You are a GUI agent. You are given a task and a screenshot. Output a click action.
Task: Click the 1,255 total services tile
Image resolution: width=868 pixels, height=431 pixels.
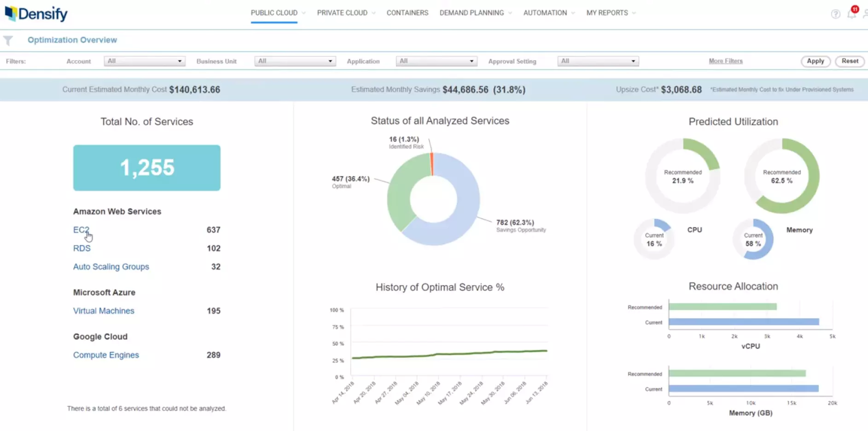click(x=147, y=168)
